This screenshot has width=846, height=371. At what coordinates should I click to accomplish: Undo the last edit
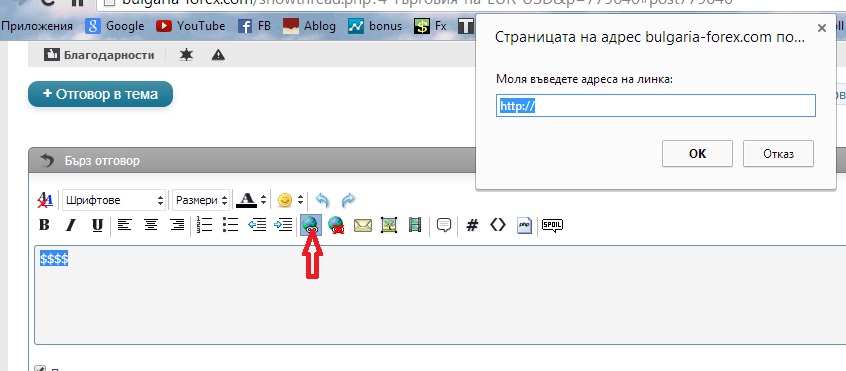322,200
